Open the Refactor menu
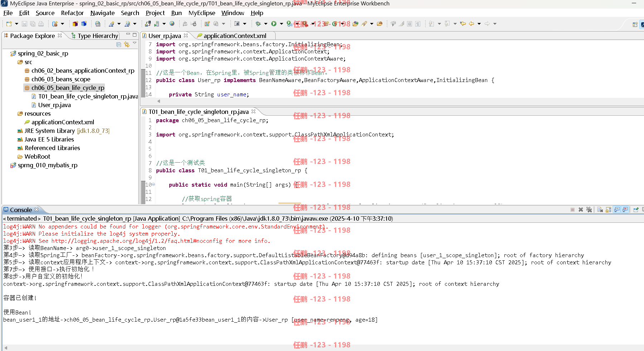Viewport: 644px width, 351px height. 72,13
